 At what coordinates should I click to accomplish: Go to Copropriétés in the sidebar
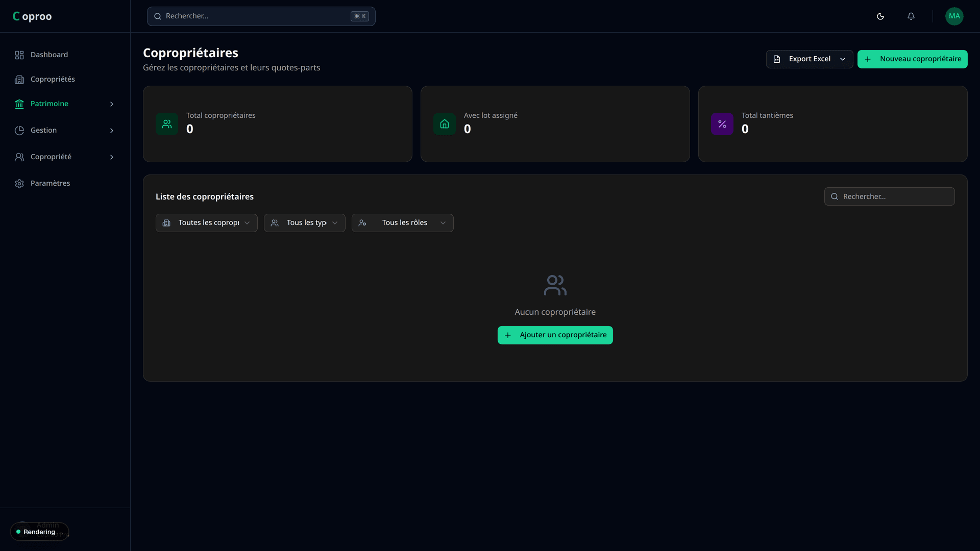(x=53, y=80)
